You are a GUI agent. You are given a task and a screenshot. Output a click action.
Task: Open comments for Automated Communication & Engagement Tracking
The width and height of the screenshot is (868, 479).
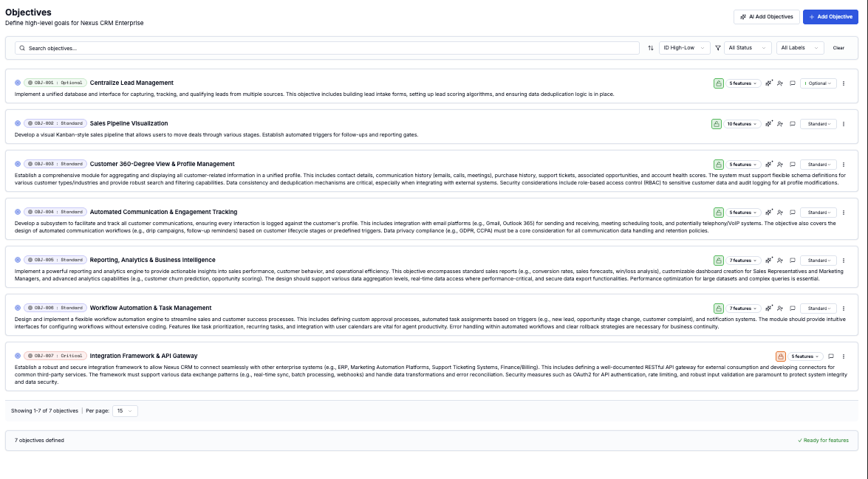click(792, 213)
